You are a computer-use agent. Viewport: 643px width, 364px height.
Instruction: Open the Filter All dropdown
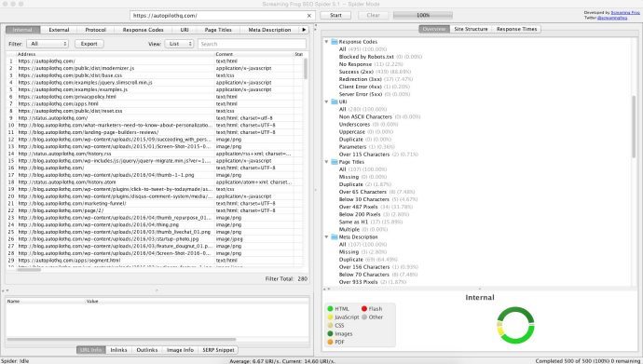[48, 44]
